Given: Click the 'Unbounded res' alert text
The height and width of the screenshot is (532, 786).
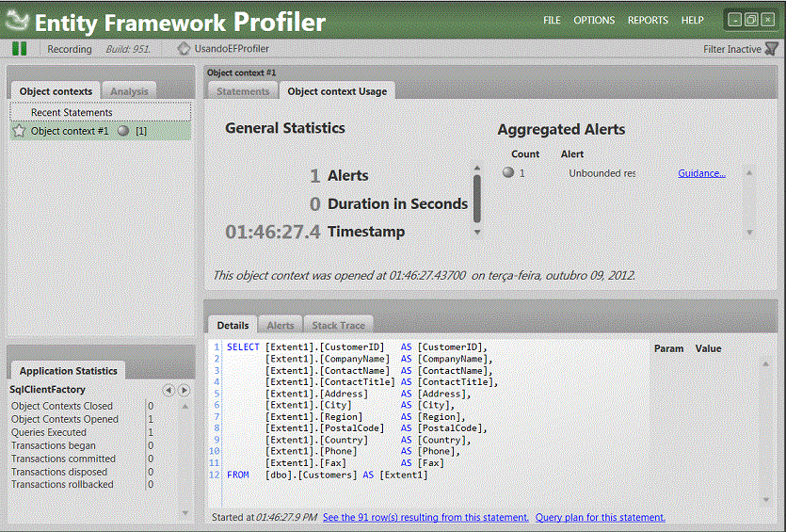Looking at the screenshot, I should [x=602, y=173].
